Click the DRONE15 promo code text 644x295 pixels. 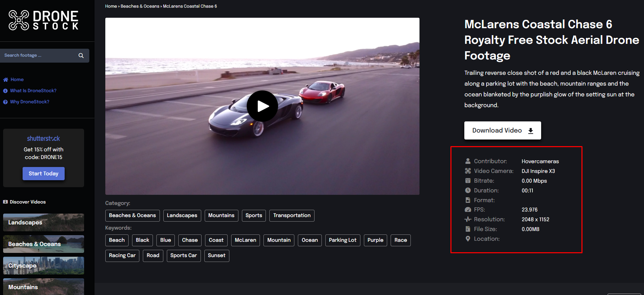click(51, 157)
